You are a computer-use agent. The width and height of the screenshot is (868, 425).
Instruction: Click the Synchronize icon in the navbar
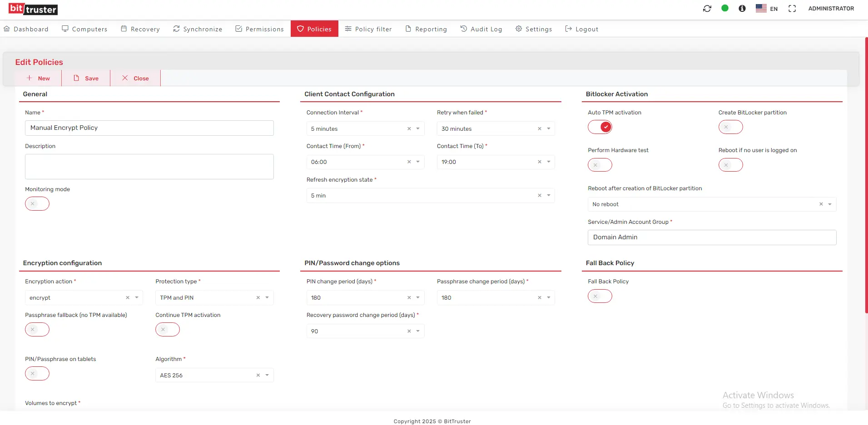coord(175,28)
